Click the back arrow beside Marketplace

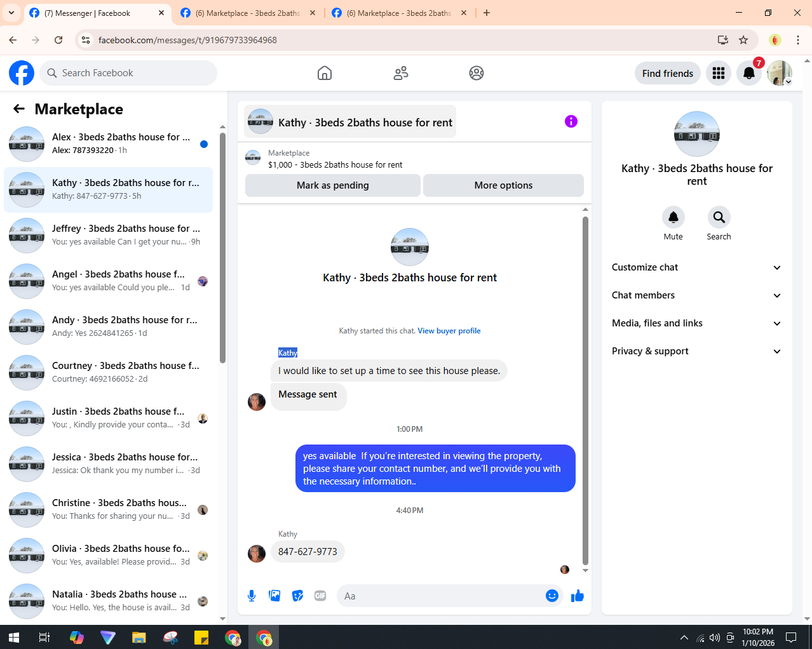pyautogui.click(x=19, y=109)
